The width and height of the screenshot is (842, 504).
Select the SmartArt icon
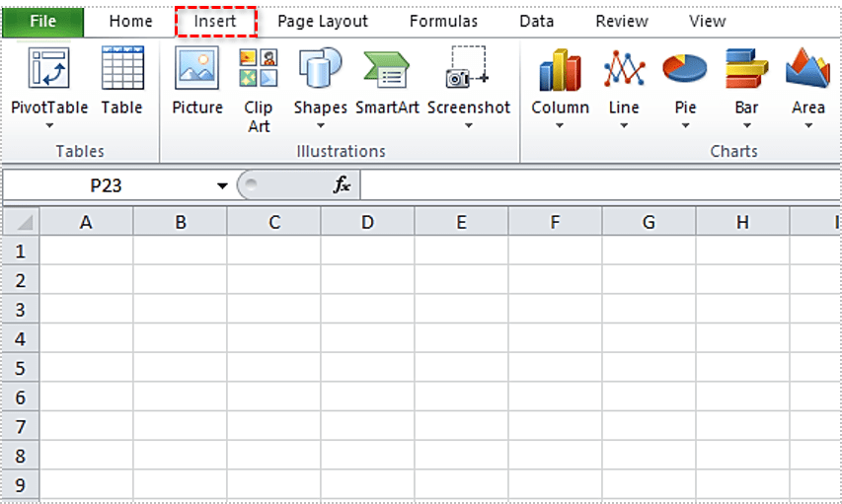coord(387,69)
